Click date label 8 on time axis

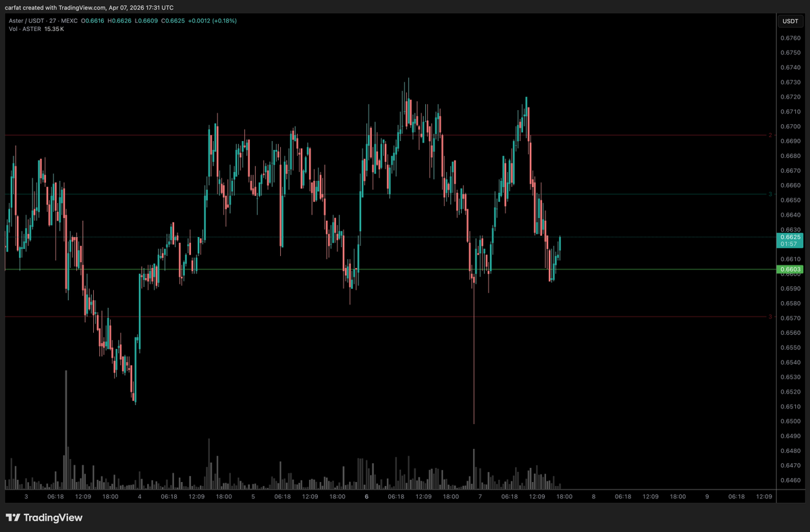click(593, 496)
